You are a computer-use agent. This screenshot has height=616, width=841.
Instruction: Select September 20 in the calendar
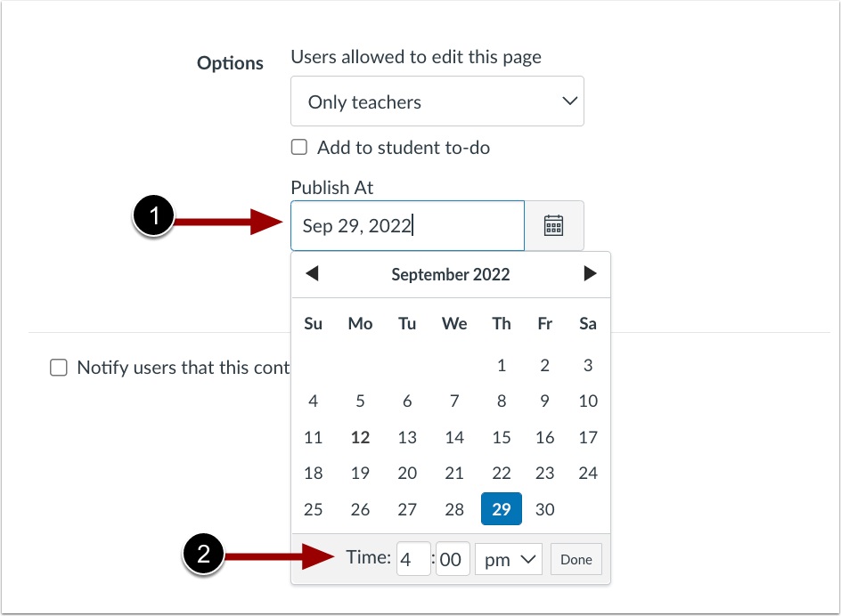407,473
